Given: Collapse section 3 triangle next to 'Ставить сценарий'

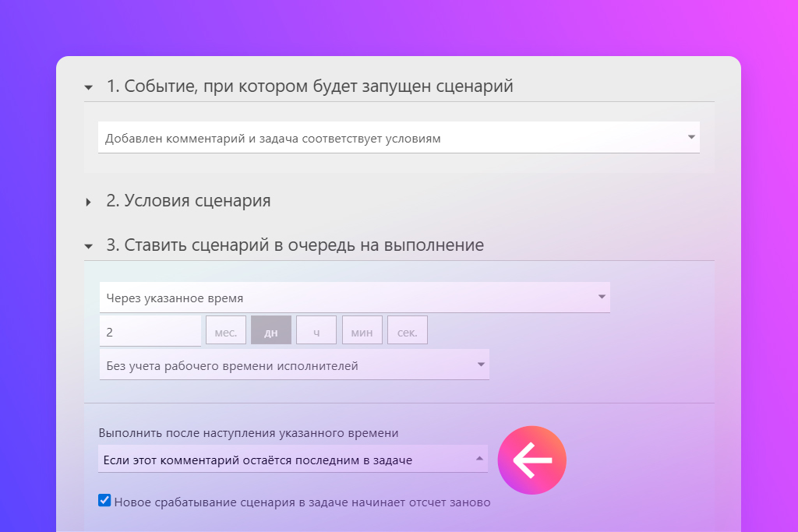Looking at the screenshot, I should tap(89, 246).
